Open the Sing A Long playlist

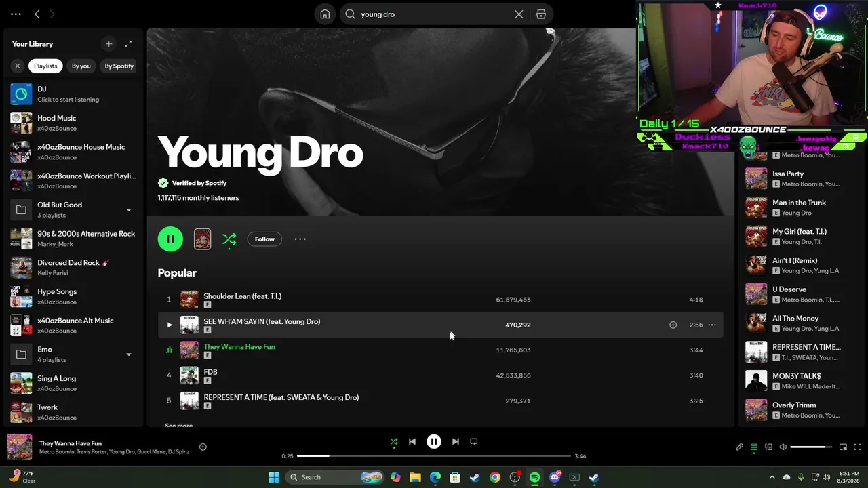pos(74,383)
